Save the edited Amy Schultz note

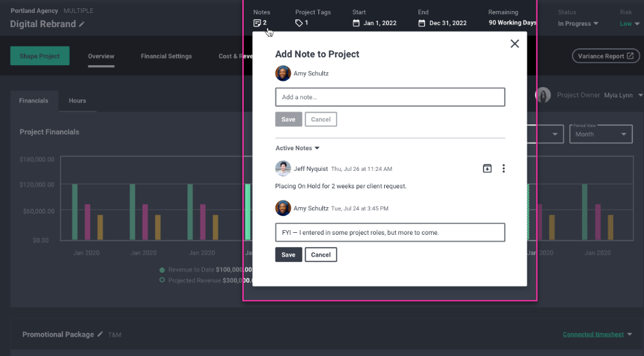288,255
